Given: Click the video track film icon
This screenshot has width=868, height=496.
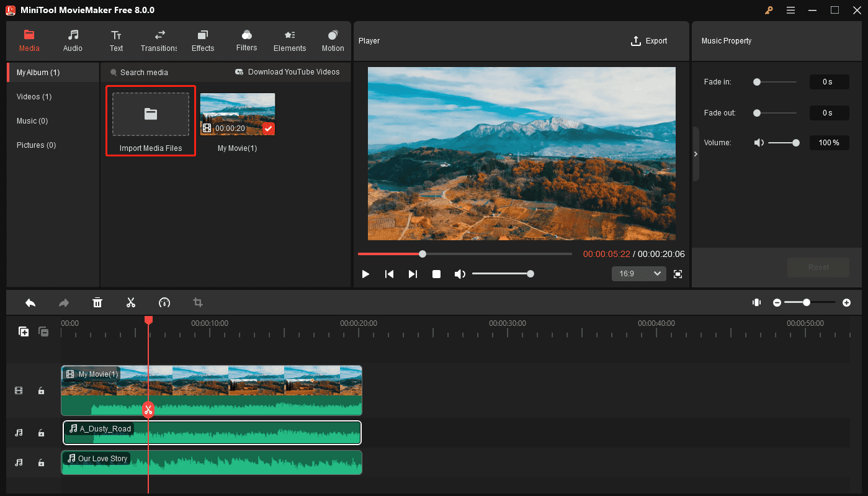Looking at the screenshot, I should click(19, 391).
